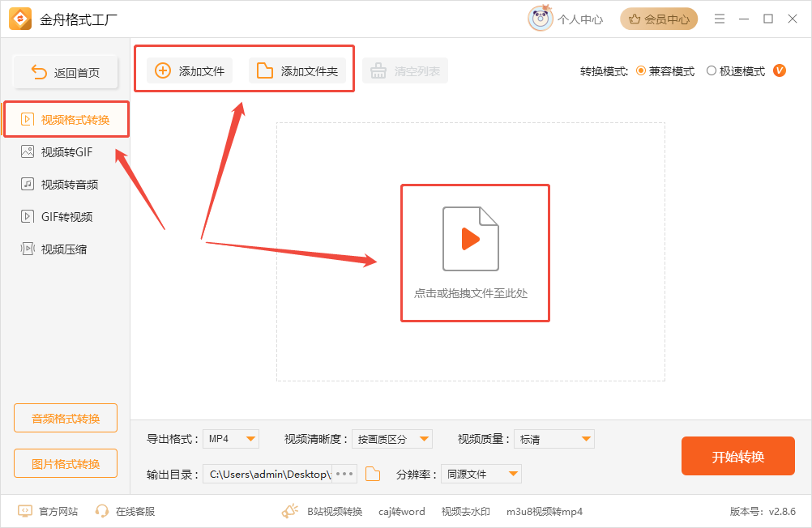Open 官方网站 link
Viewport: 812px width, 528px height.
[x=48, y=512]
